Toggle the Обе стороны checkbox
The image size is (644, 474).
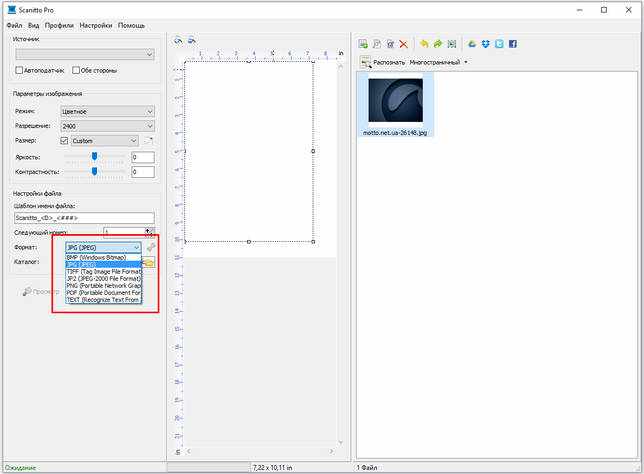76,70
